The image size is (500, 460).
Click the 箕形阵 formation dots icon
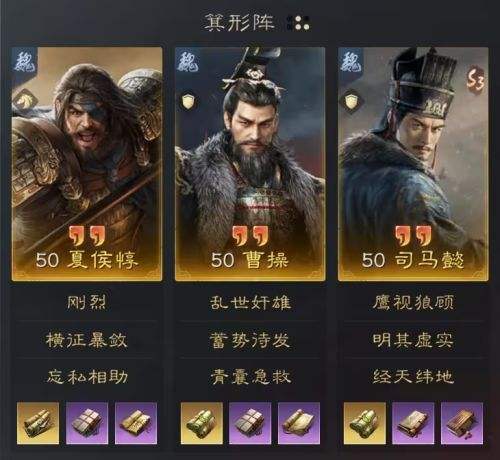tap(298, 23)
